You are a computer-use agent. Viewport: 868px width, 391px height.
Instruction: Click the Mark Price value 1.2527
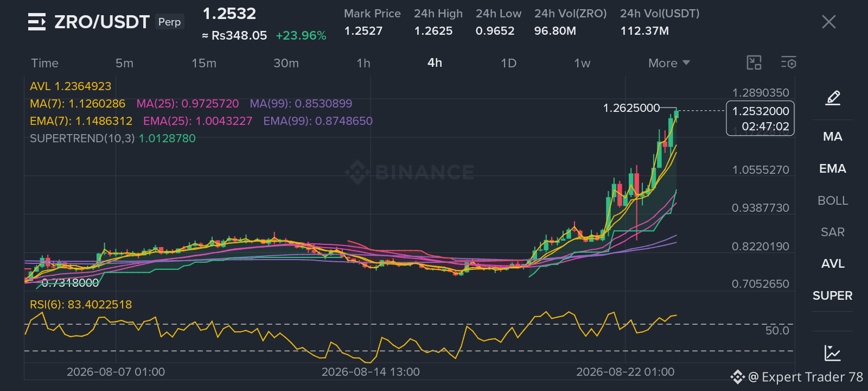(363, 31)
